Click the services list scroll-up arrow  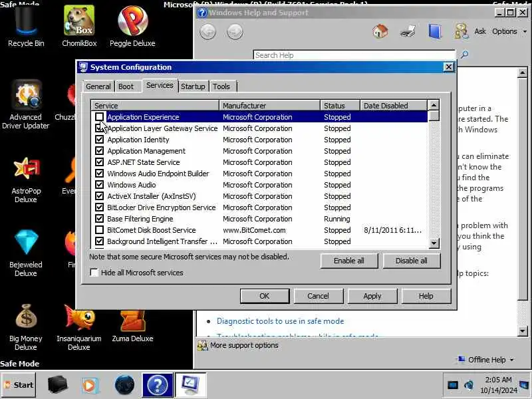434,105
